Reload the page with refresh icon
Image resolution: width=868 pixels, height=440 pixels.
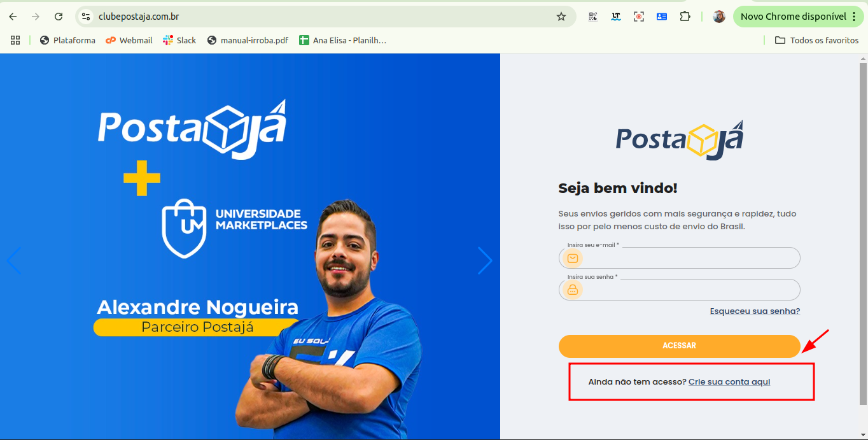click(x=59, y=17)
